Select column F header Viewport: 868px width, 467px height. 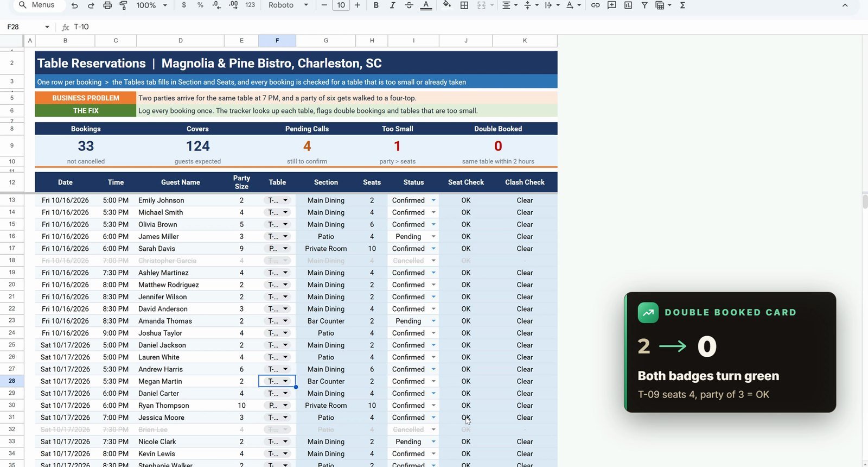(277, 41)
